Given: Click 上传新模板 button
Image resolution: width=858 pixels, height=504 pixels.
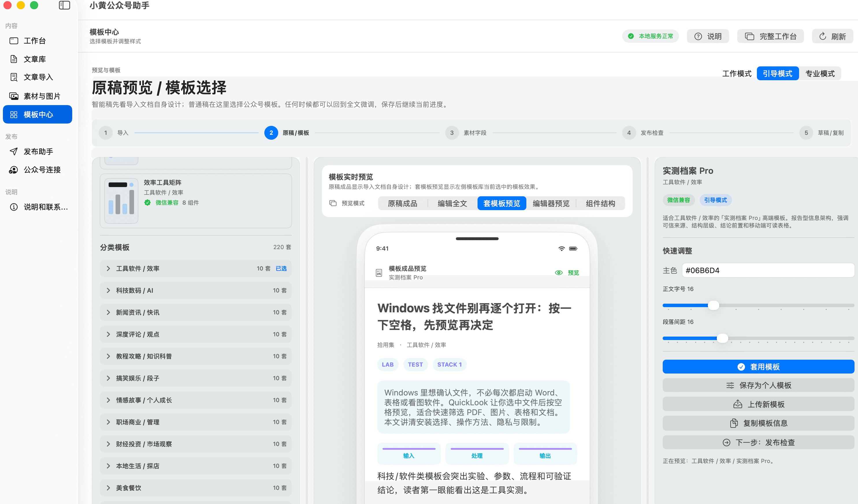Looking at the screenshot, I should point(758,404).
